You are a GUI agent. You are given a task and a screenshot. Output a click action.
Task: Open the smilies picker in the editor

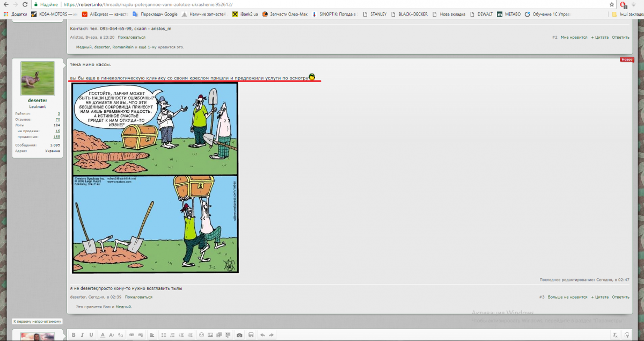[202, 335]
